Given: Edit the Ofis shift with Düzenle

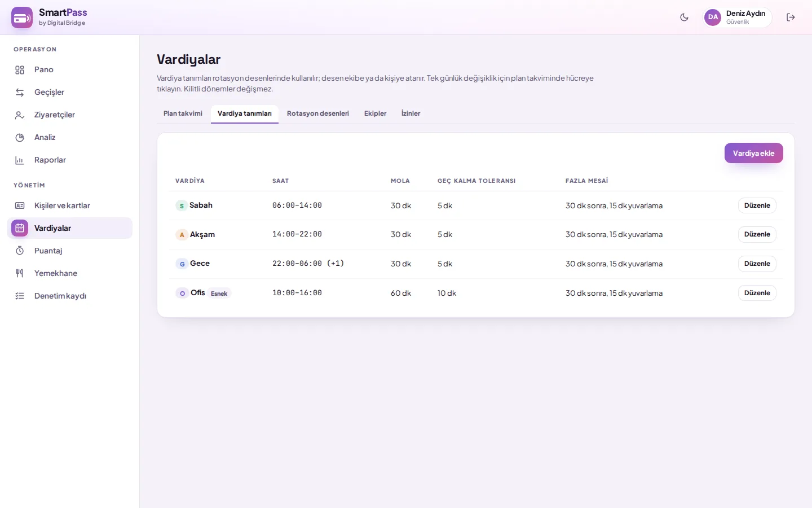Looking at the screenshot, I should tap(757, 293).
